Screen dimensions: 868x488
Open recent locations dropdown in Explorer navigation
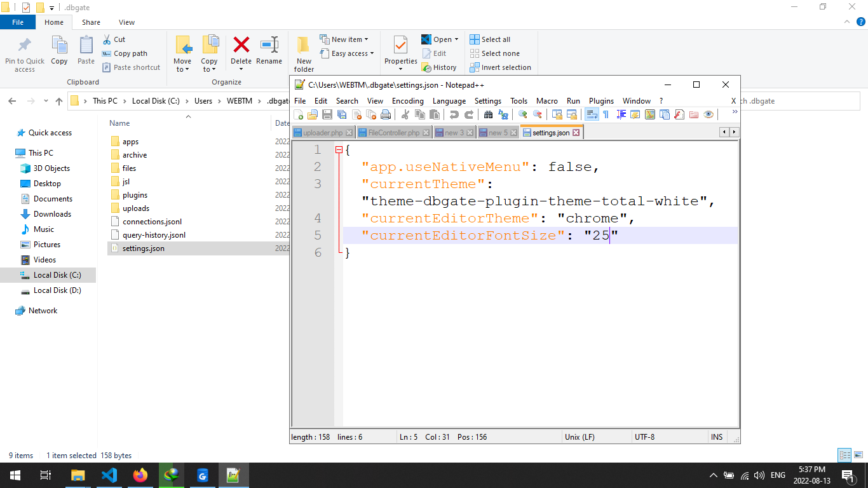tap(46, 101)
